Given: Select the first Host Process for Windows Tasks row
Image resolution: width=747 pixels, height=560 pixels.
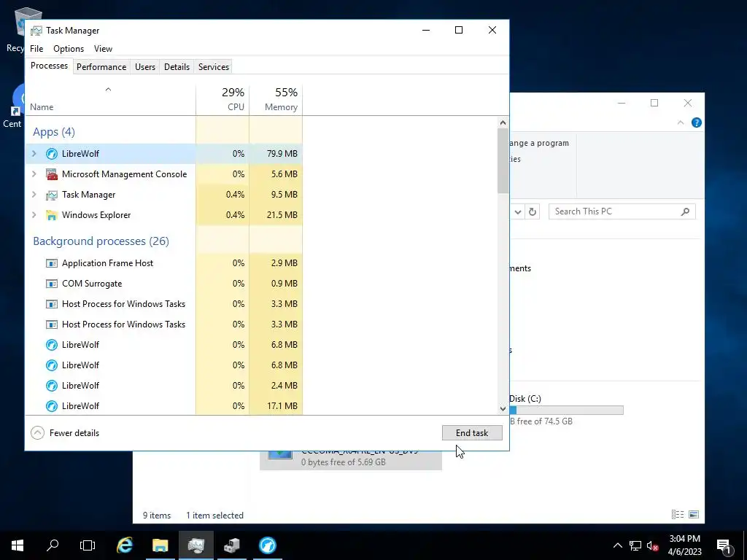Looking at the screenshot, I should [x=164, y=304].
